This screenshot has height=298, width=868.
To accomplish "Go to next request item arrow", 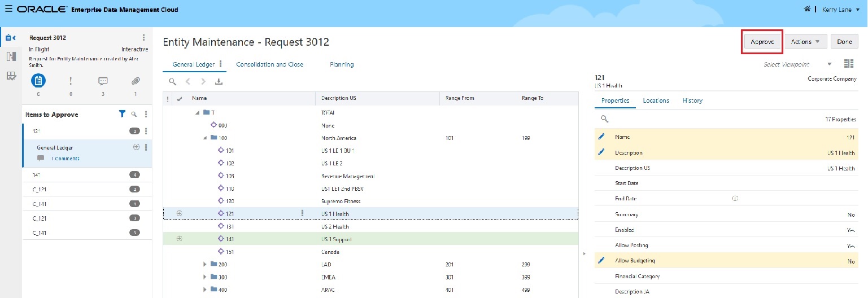I will [x=203, y=82].
